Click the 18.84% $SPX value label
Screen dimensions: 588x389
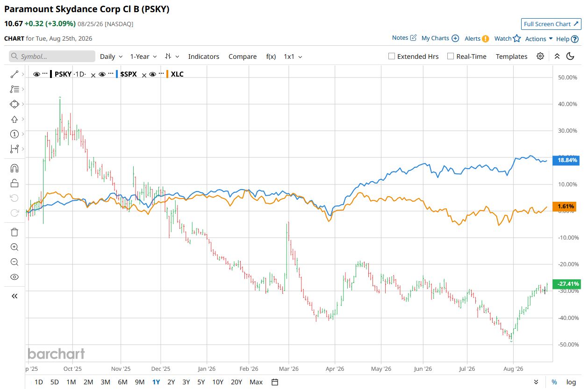click(566, 160)
